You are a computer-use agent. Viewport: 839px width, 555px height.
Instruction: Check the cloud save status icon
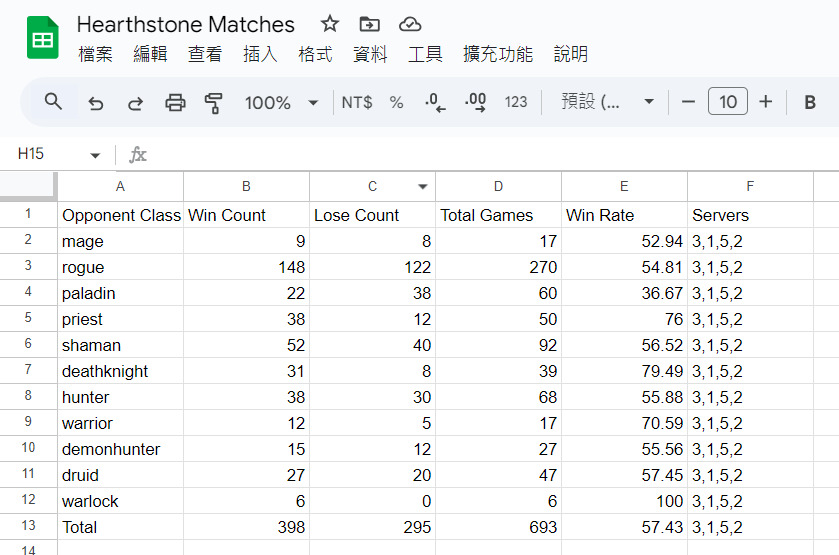[x=410, y=24]
